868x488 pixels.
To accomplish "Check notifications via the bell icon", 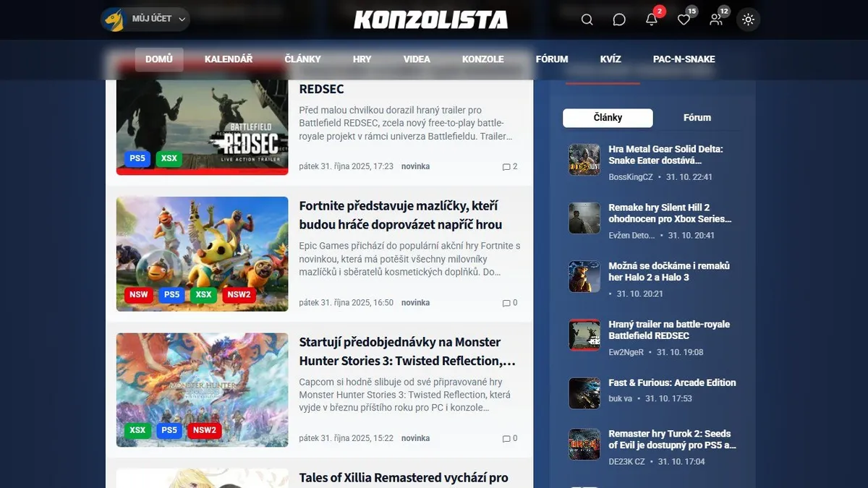I will (651, 20).
